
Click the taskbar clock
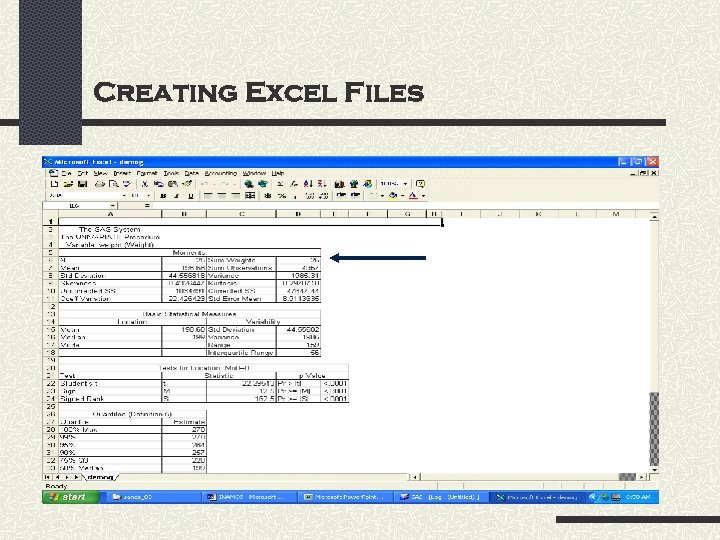click(638, 497)
